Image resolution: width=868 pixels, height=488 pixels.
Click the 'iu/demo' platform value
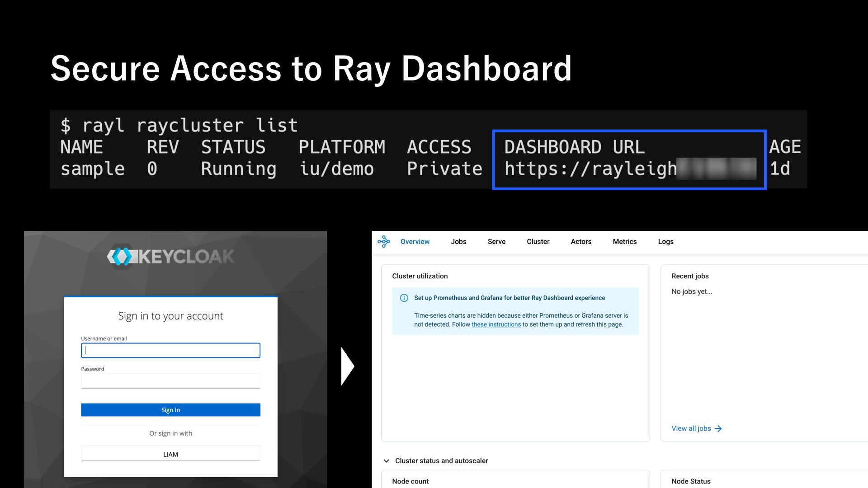coord(337,169)
